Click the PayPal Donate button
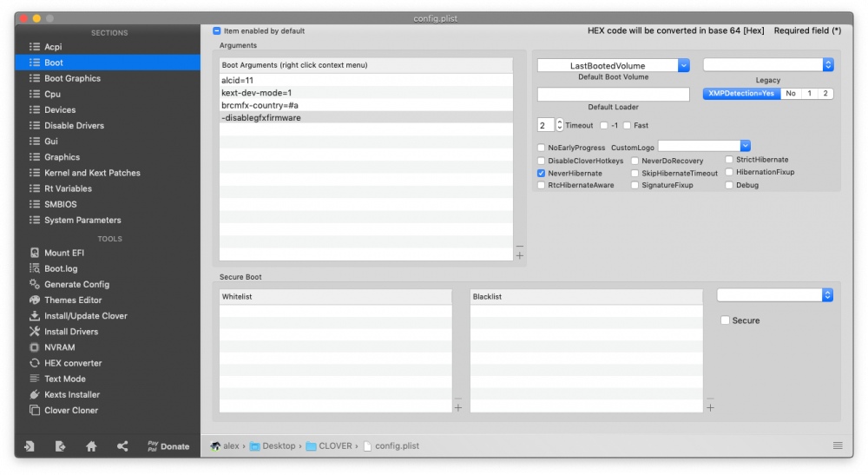The height and width of the screenshot is (475, 868). 168,446
